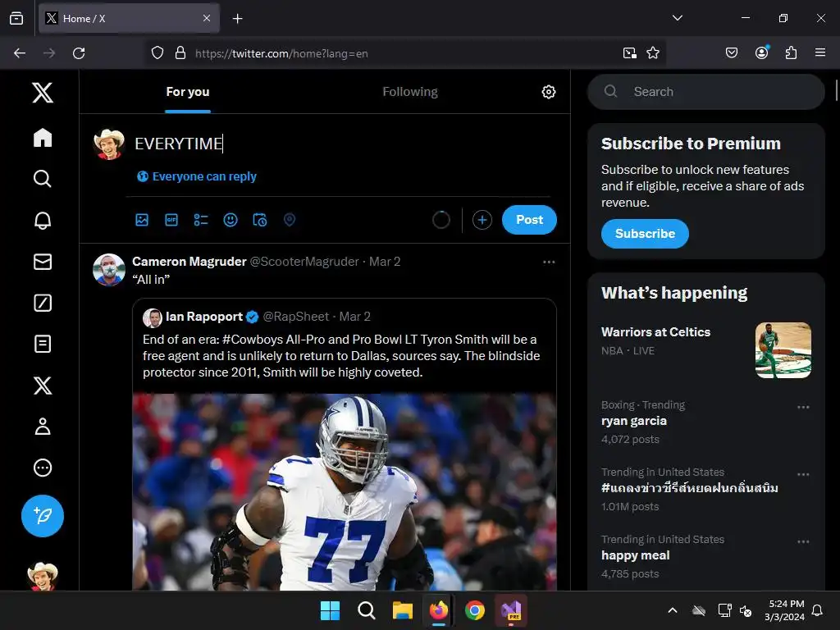Open Pocket save icon in toolbar
Image resolution: width=840 pixels, height=630 pixels.
click(x=732, y=52)
